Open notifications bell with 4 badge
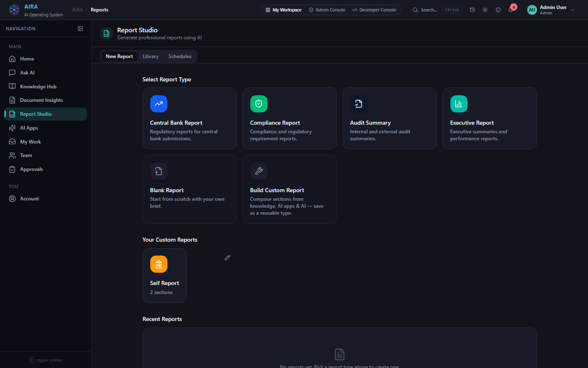The height and width of the screenshot is (368, 588). point(511,9)
